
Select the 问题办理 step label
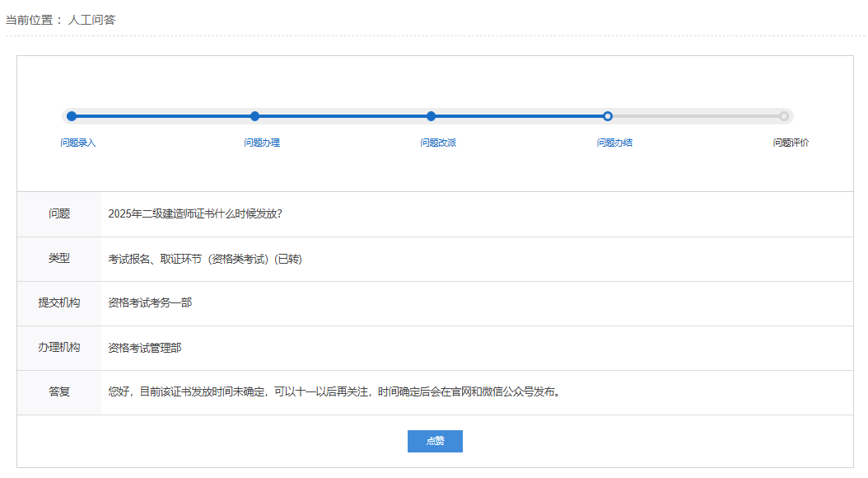click(262, 143)
